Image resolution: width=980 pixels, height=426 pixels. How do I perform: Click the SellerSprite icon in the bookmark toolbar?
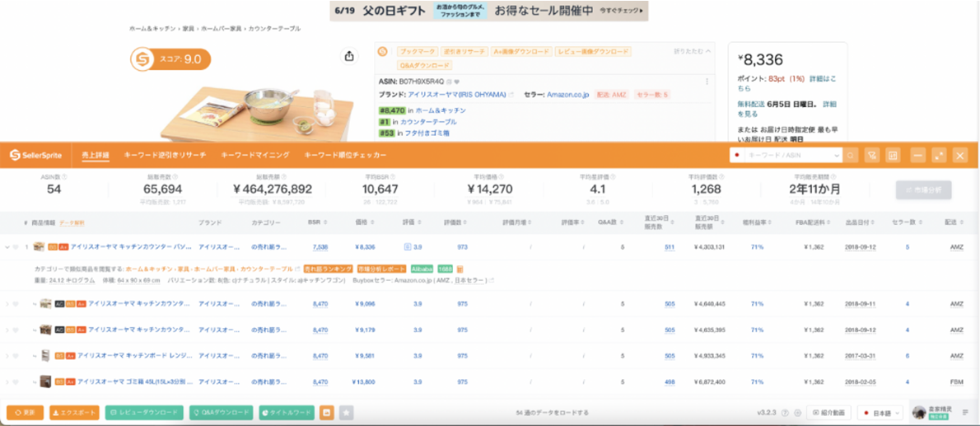pyautogui.click(x=383, y=51)
